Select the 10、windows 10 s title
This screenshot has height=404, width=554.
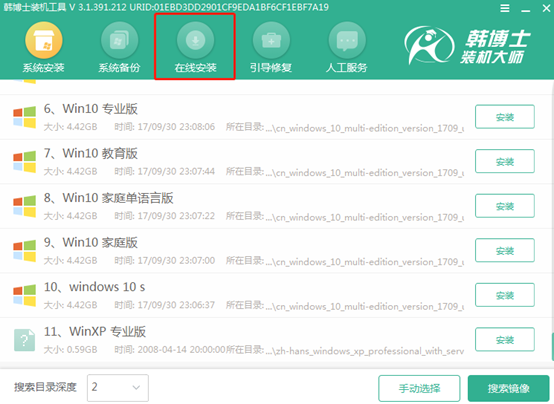coord(94,287)
